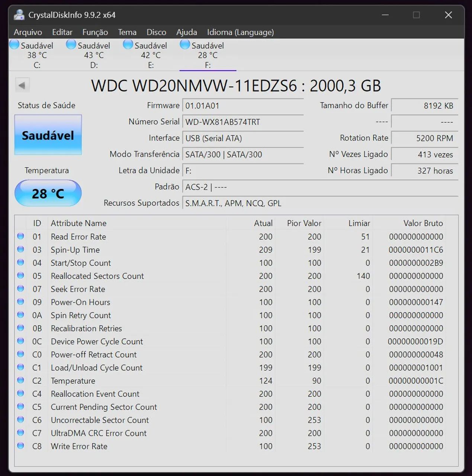The width and height of the screenshot is (472, 476).
Task: Click status orb for Read Error Rate
Action: coord(20,236)
